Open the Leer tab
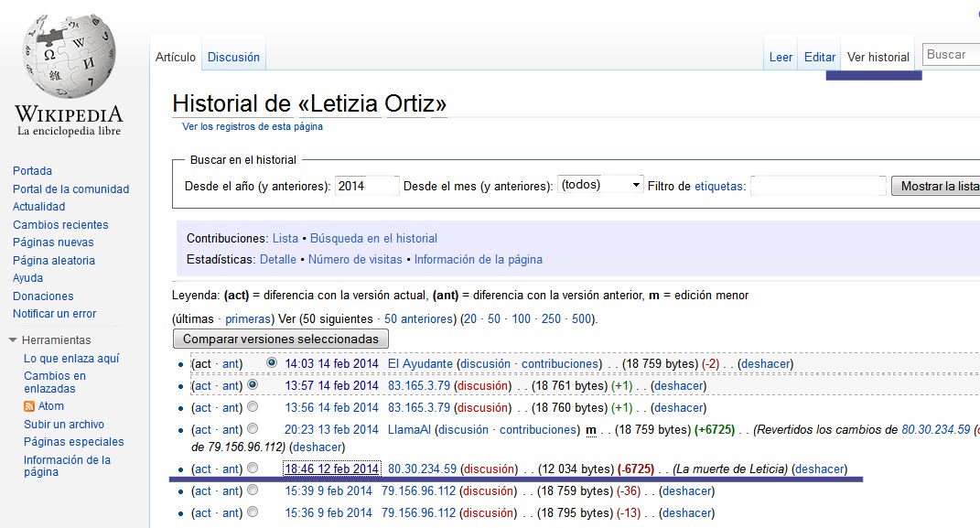Screen dimensions: 980x528 click(781, 57)
